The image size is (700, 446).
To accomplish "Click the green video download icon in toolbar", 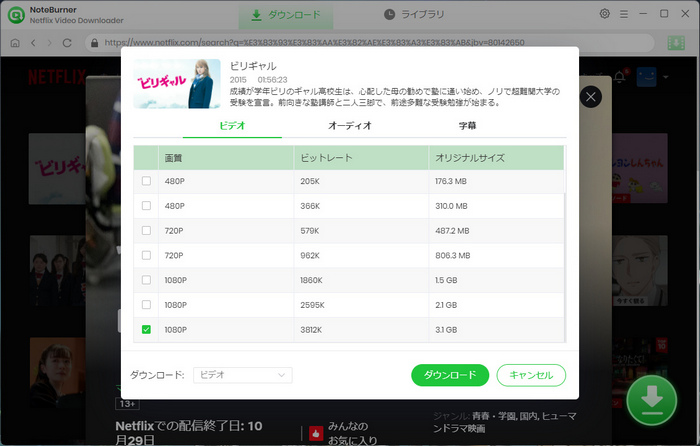I will coord(676,43).
